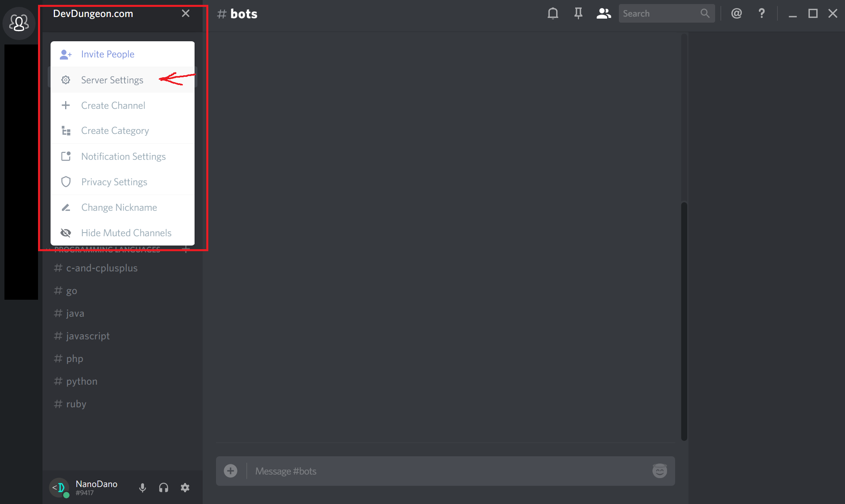
Task: Click the headphones icon for NanoDano
Action: [164, 488]
